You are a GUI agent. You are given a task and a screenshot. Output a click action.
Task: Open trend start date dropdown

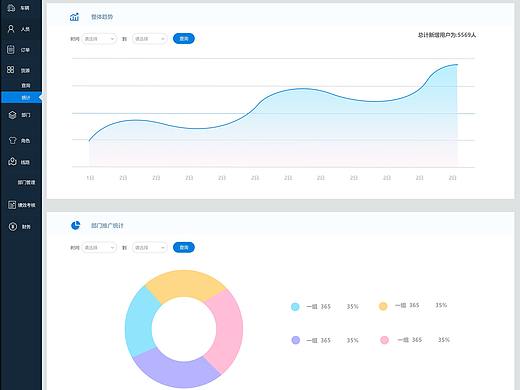99,39
